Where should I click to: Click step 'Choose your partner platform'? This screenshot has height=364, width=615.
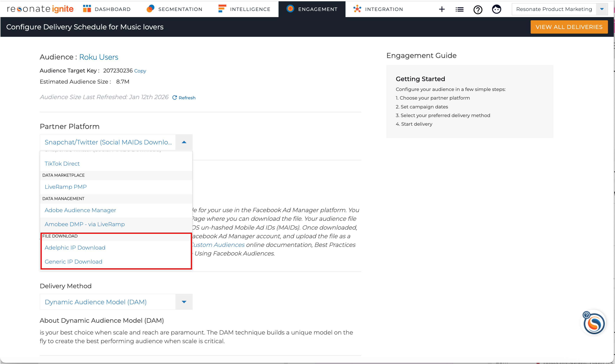click(x=433, y=98)
